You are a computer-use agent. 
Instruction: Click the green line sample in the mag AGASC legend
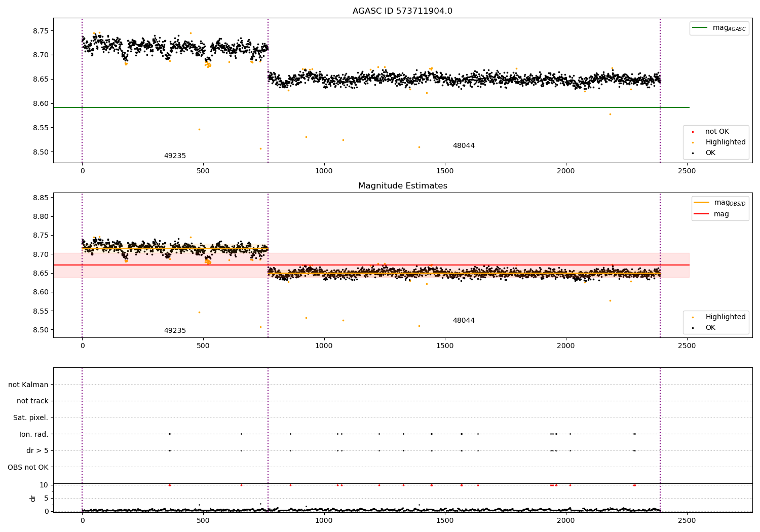tap(700, 28)
